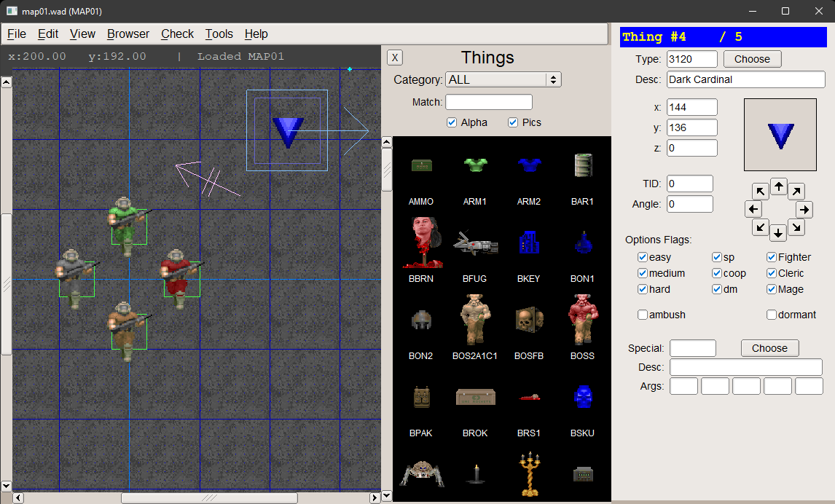The width and height of the screenshot is (835, 504).
Task: Select the BPAK backpack sprite
Action: pyautogui.click(x=421, y=397)
